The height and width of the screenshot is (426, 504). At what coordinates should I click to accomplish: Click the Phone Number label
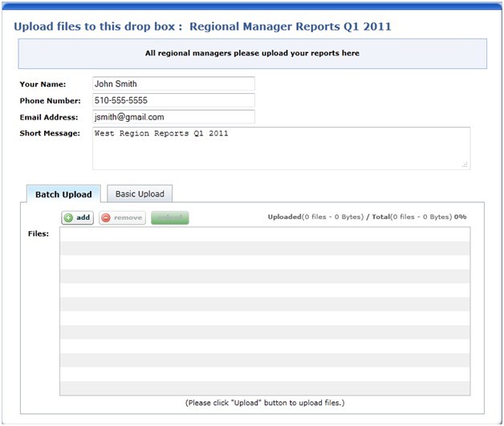coord(50,101)
